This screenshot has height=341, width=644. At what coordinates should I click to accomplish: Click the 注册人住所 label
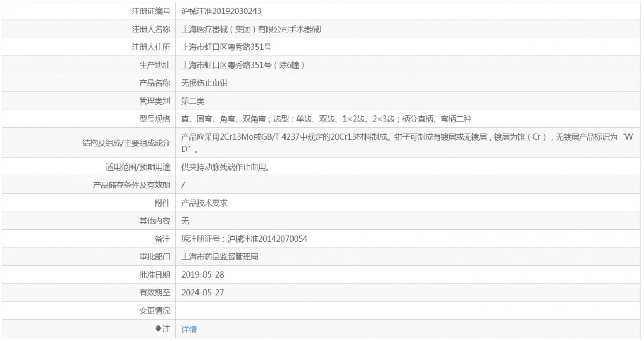(x=151, y=47)
